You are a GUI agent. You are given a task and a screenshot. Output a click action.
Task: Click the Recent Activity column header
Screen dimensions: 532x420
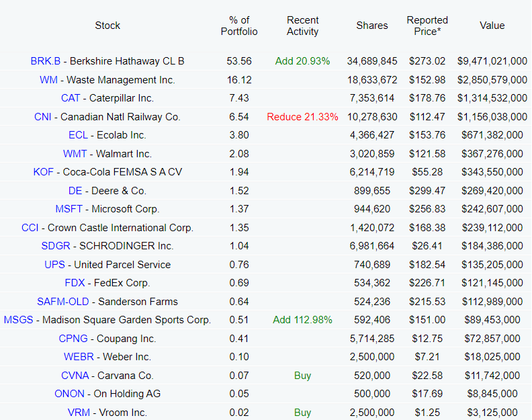pos(302,26)
